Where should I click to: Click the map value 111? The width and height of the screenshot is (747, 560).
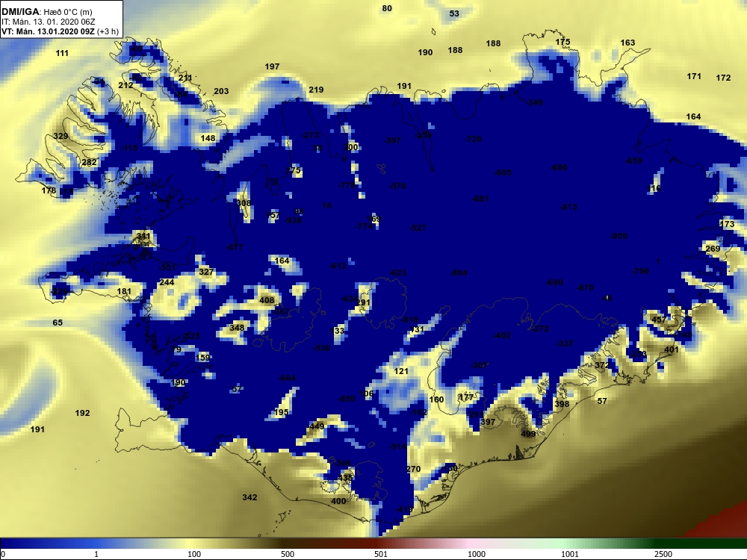click(62, 53)
